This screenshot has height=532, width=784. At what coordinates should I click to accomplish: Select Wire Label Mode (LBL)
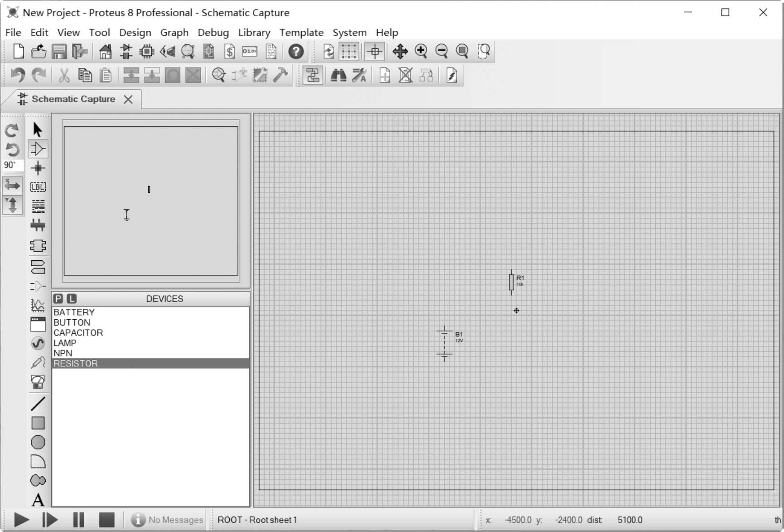click(38, 187)
